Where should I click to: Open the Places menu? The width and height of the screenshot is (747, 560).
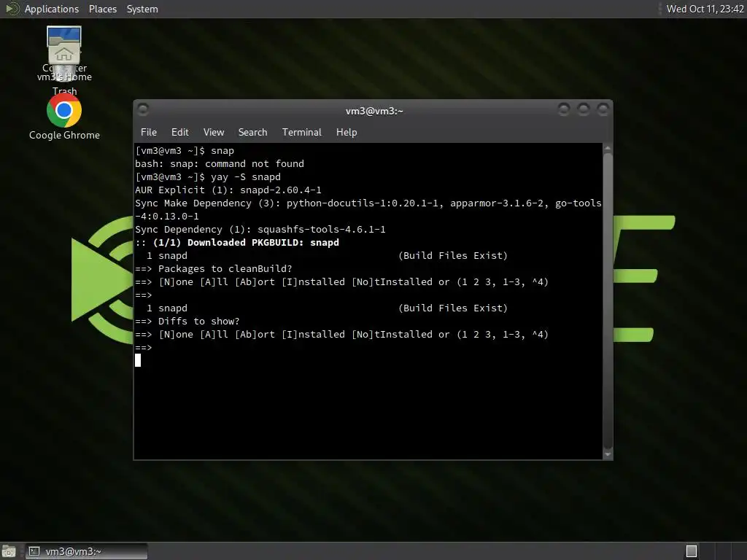click(102, 9)
